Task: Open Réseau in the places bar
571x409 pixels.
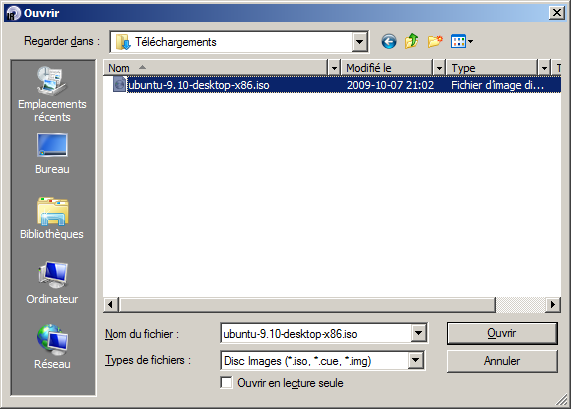Action: pos(52,347)
